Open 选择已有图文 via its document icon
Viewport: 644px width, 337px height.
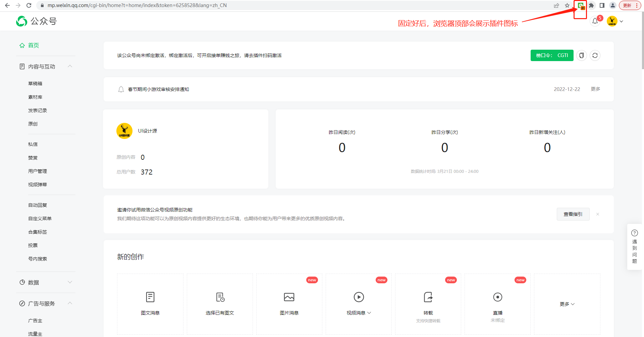pos(219,297)
